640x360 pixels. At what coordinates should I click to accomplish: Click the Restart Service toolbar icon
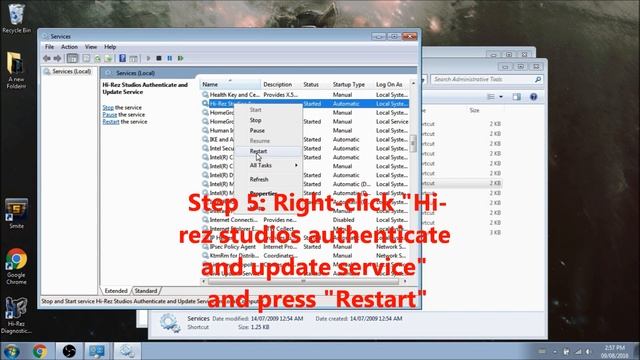point(180,58)
